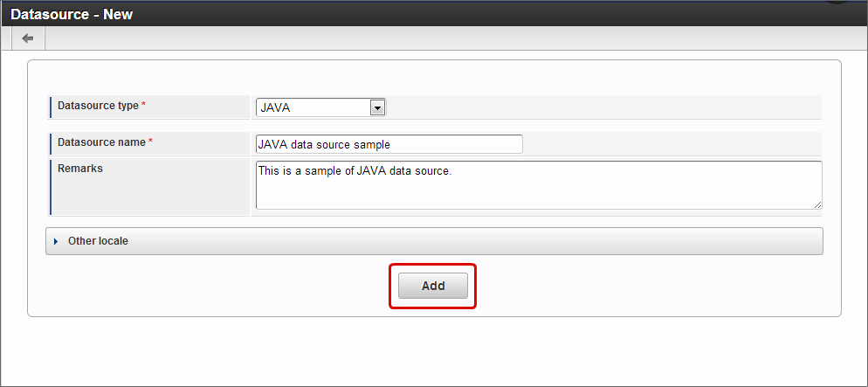Click the red asterisk beside Datasource name

tap(150, 142)
